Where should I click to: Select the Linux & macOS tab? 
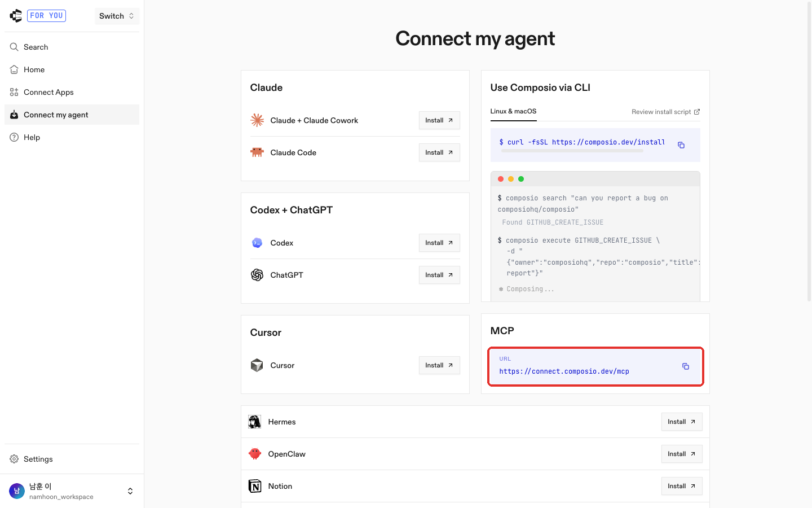(513, 112)
